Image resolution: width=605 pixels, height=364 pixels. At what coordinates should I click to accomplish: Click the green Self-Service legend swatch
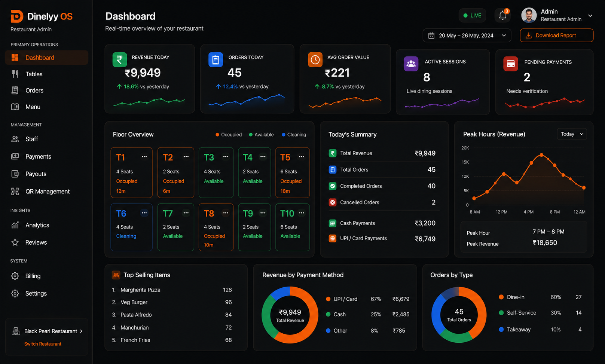click(501, 313)
